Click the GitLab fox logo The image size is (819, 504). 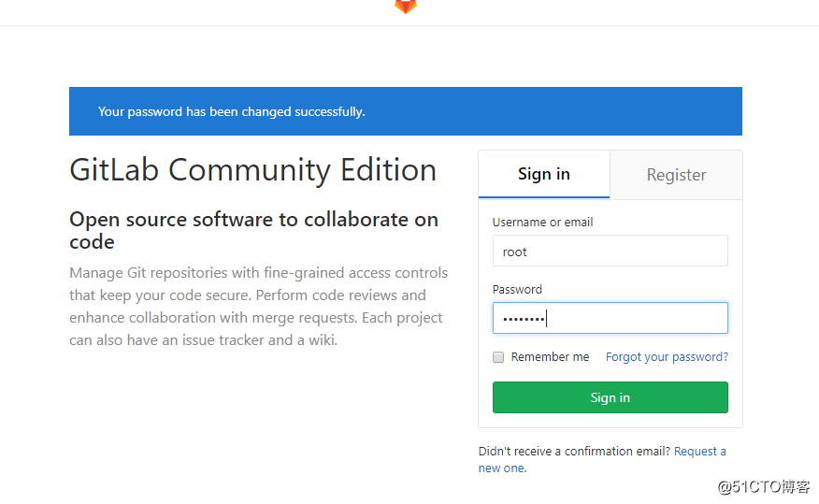(406, 7)
